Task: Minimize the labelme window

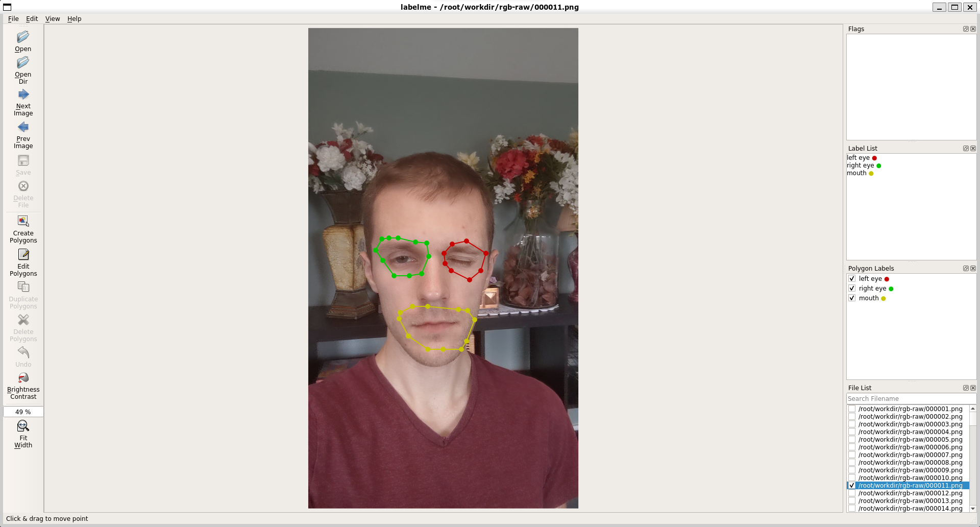Action: (x=939, y=7)
